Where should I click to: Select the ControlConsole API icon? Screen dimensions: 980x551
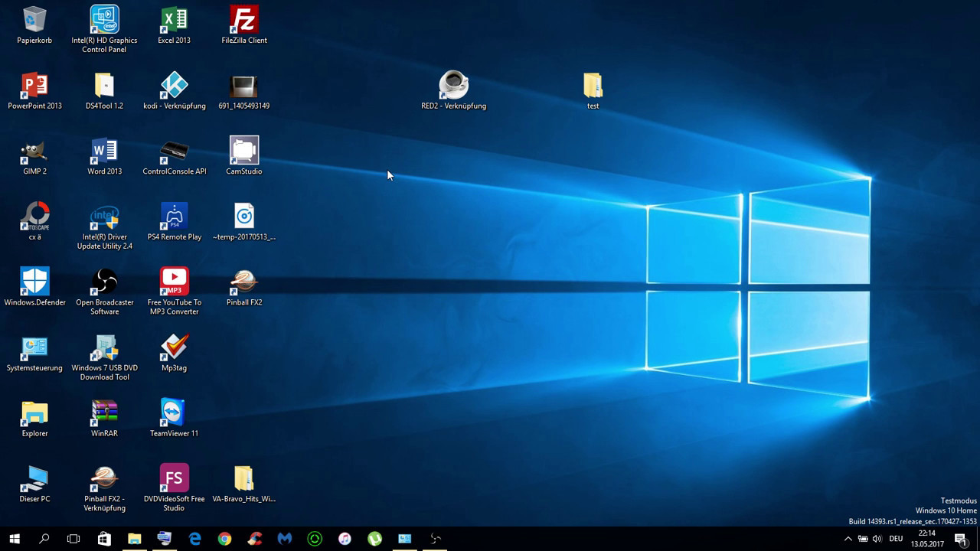tap(174, 151)
